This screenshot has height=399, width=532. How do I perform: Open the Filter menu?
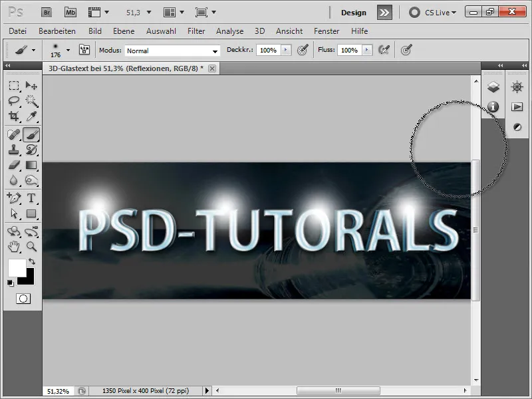pyautogui.click(x=196, y=31)
